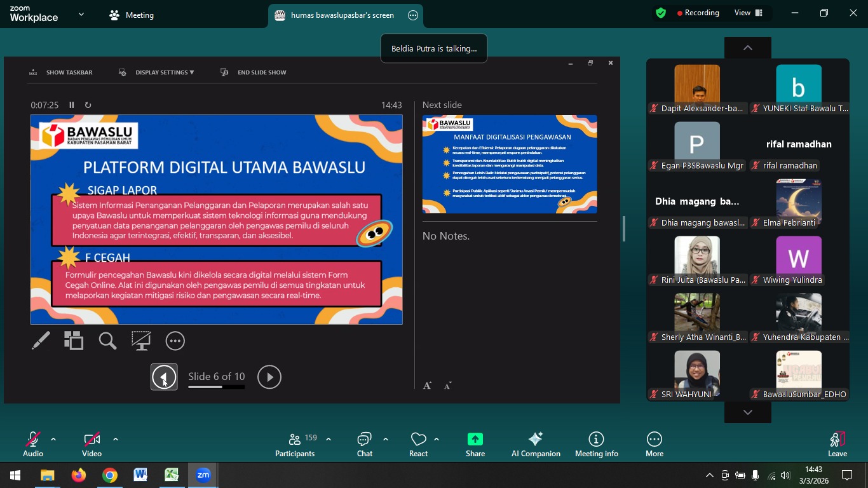Open the View layout menu
Screen dimensions: 868x488
(x=748, y=13)
